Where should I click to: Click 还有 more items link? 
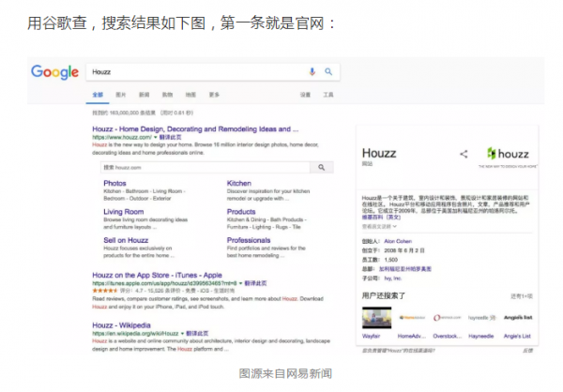tap(522, 296)
